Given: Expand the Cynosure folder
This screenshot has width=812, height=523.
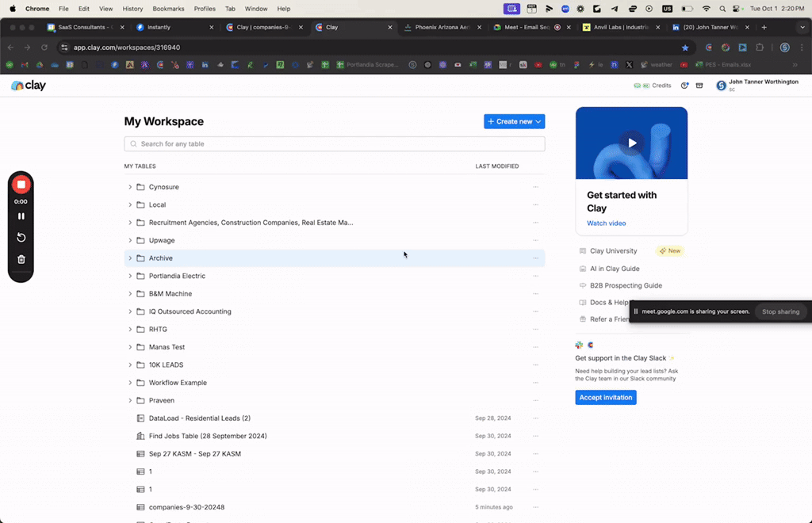Looking at the screenshot, I should [130, 187].
